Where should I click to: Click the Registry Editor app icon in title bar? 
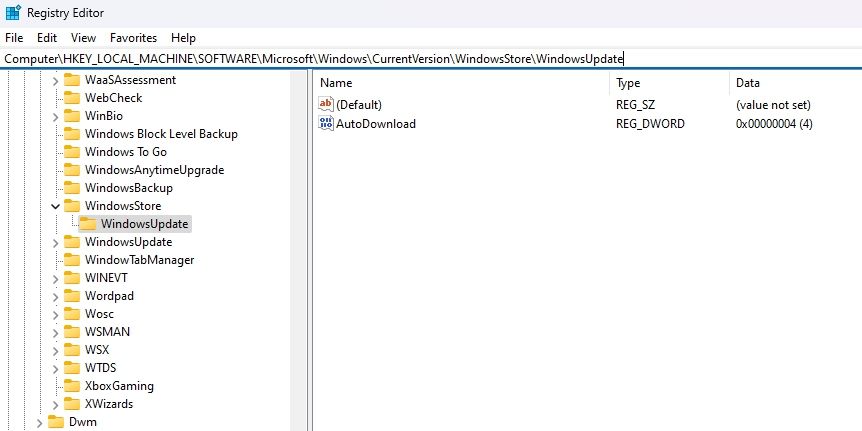[13, 13]
